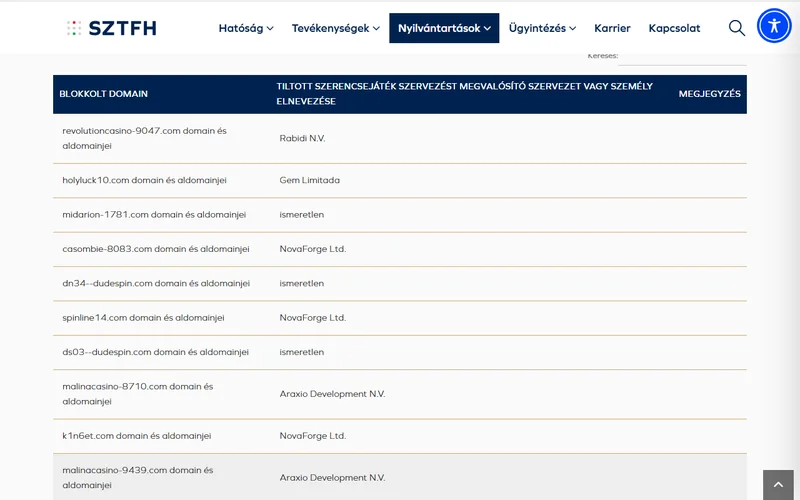Expand the Ügyintézés menu
Screen dimensions: 800x500
[542, 28]
